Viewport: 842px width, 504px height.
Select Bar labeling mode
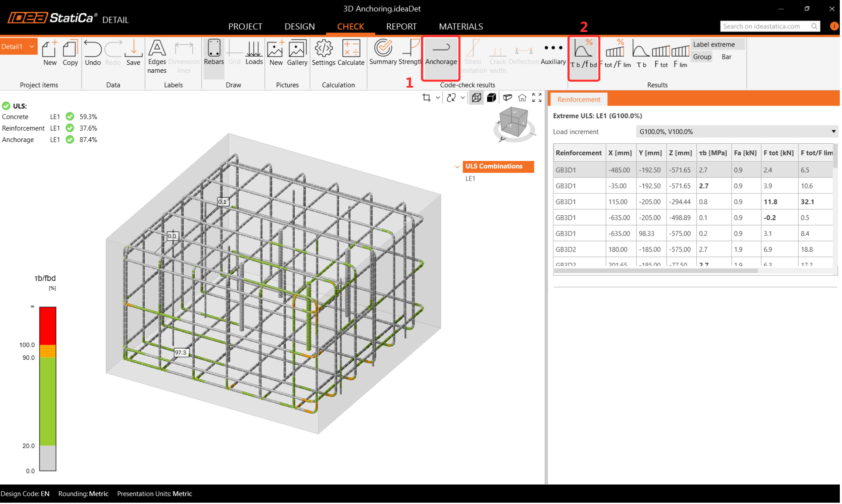(x=726, y=57)
